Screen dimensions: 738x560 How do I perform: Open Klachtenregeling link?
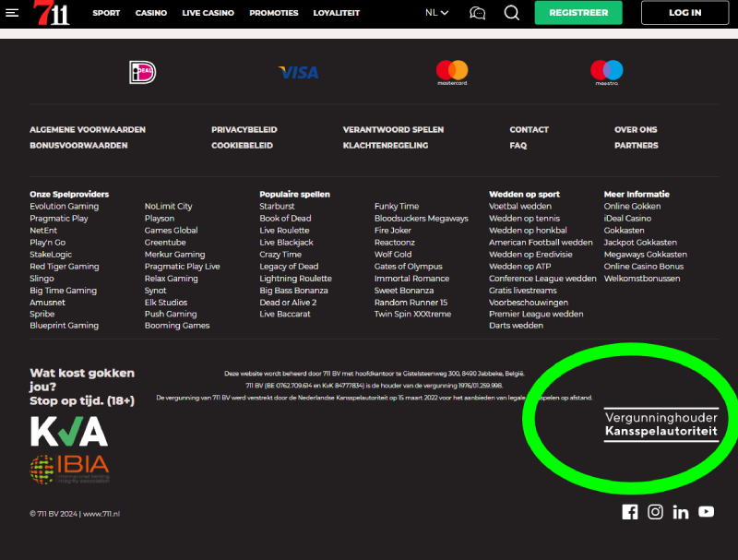386,146
